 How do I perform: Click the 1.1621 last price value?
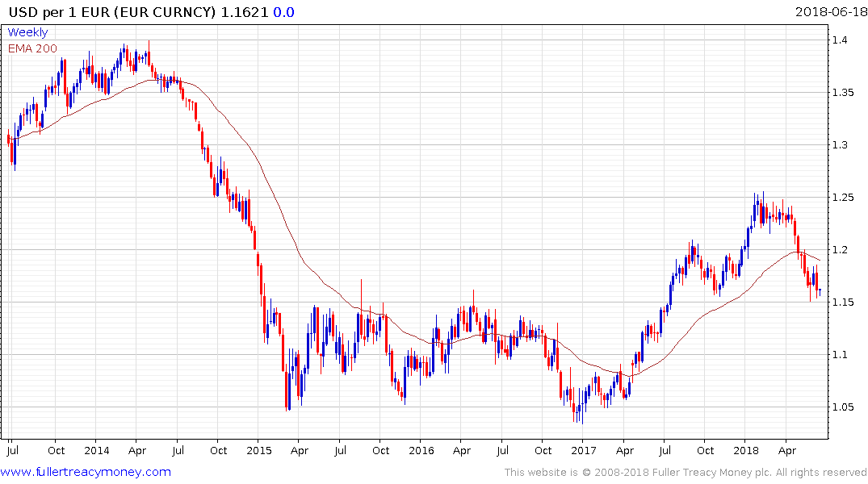coord(245,12)
